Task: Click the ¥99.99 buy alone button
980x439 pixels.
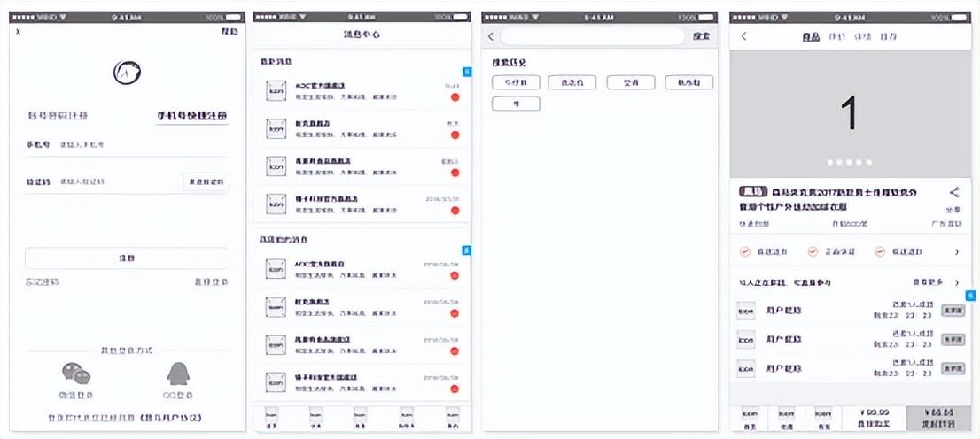Action: pos(873,419)
